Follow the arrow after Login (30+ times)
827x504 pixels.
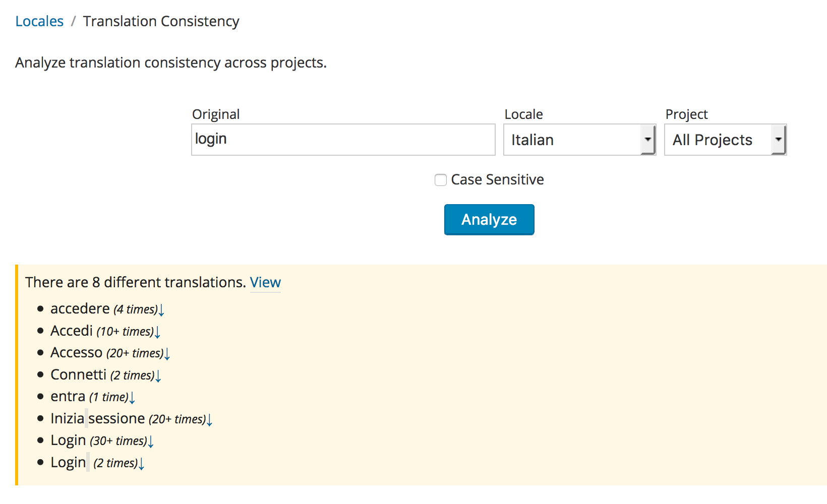pyautogui.click(x=151, y=442)
